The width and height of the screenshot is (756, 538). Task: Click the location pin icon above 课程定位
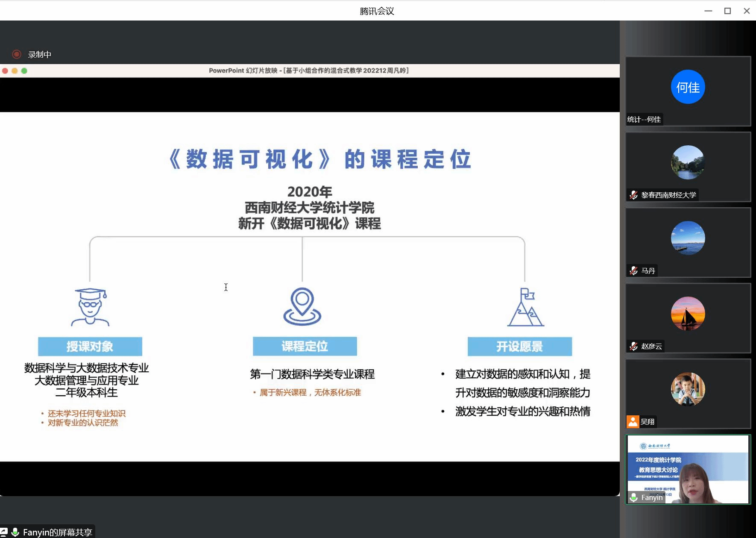pos(302,306)
